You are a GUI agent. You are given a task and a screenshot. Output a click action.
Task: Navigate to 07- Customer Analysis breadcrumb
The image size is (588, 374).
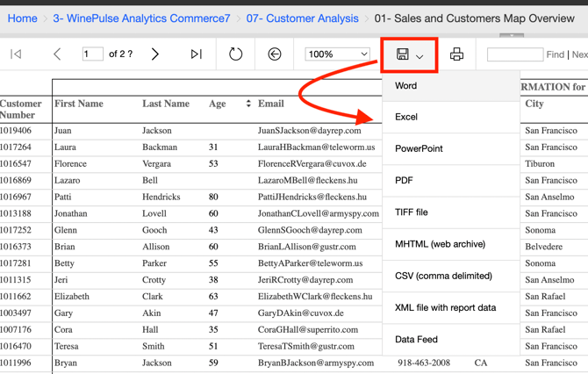tap(302, 18)
